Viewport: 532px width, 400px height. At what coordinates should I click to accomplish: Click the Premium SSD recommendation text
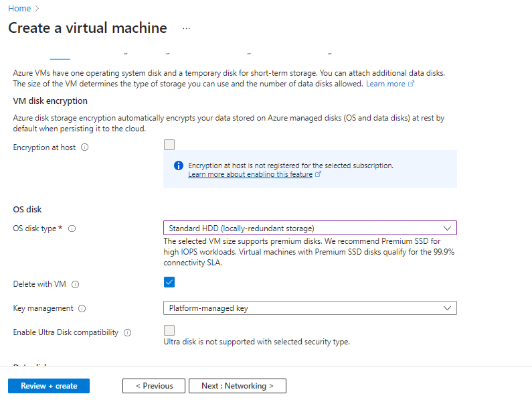(308, 252)
